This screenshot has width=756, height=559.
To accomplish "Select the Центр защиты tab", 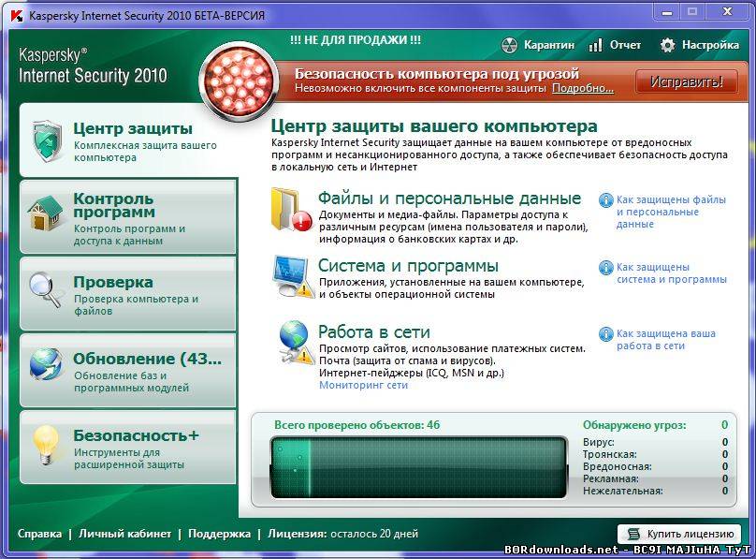I will [128, 140].
